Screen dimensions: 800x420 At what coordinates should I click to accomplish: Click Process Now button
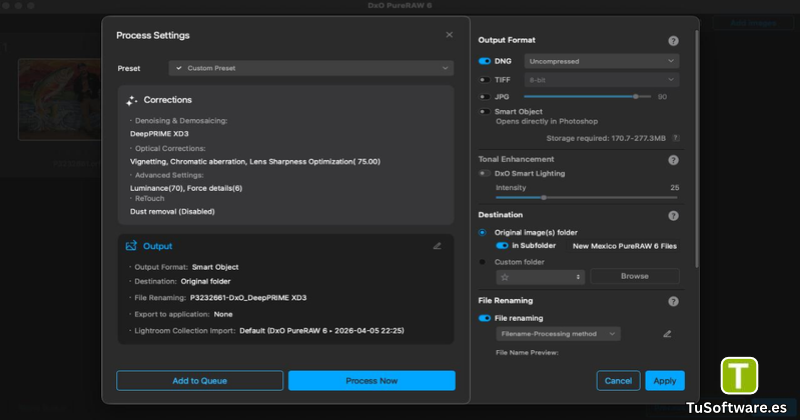pyautogui.click(x=371, y=381)
